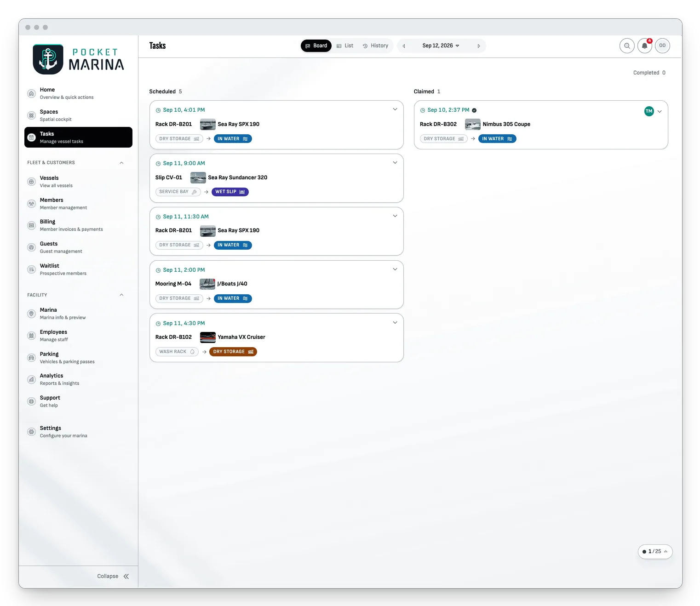Screen dimensions: 700x606
Task: Click the Support lifebuoy icon
Action: [31, 401]
